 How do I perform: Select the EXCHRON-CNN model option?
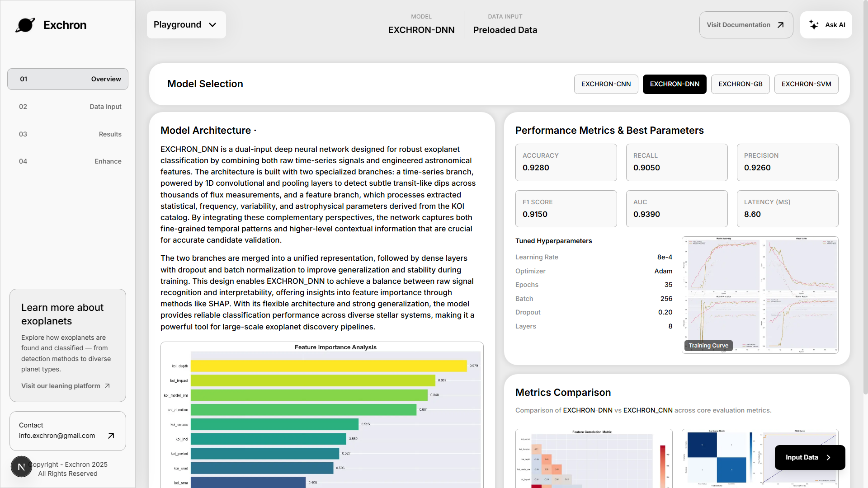pyautogui.click(x=606, y=84)
